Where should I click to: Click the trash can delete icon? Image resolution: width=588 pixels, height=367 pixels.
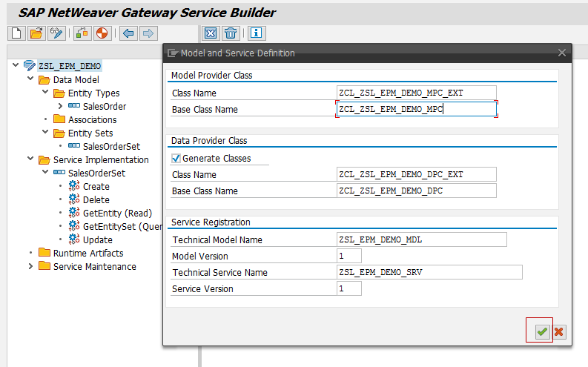231,33
